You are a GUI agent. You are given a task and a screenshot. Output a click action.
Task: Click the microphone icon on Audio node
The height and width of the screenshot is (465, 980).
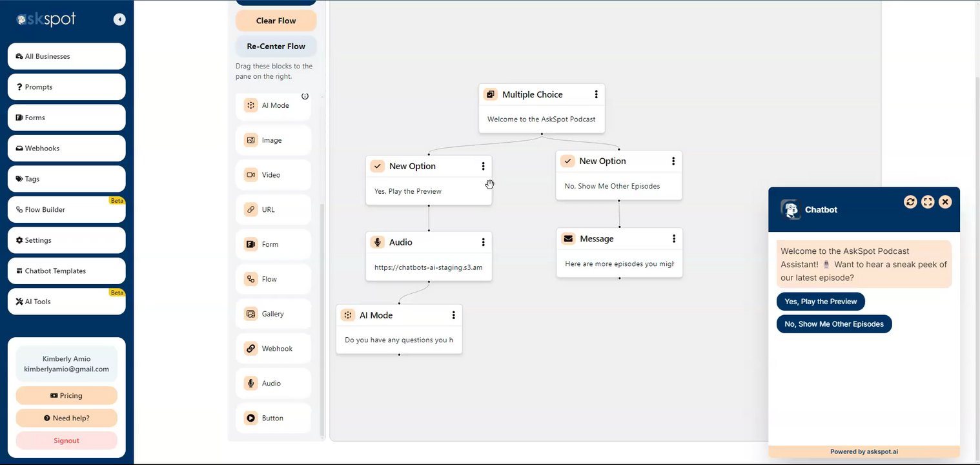point(378,242)
